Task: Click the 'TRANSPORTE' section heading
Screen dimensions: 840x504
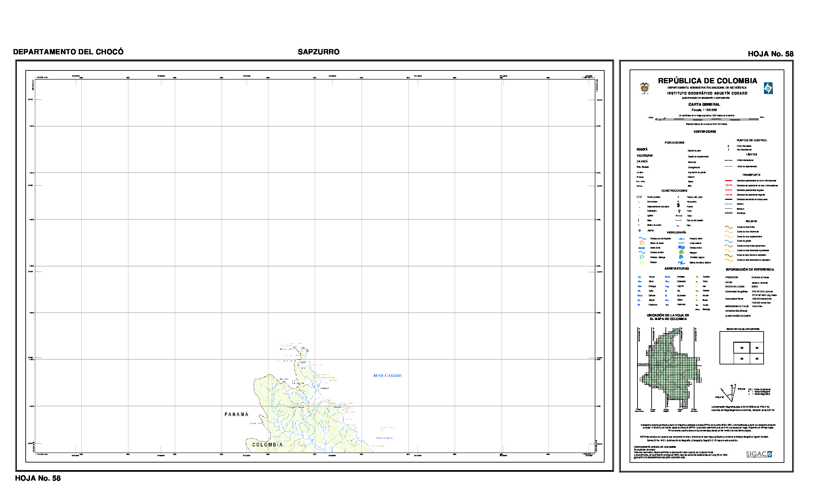Action: [x=751, y=175]
